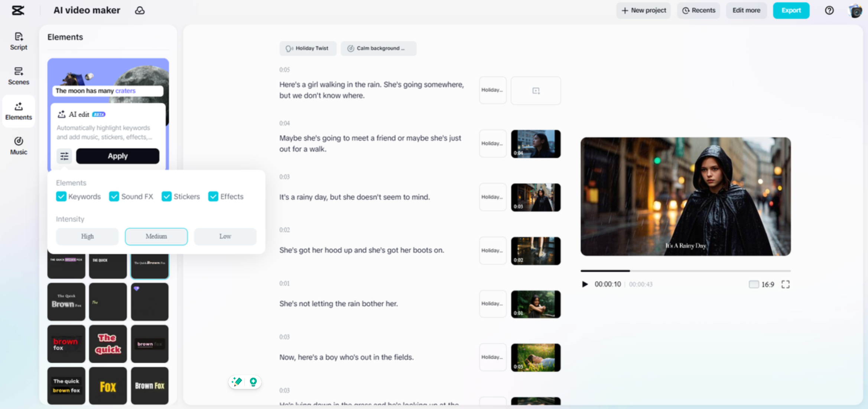This screenshot has width=868, height=409.
Task: Open the Script panel
Action: tap(18, 42)
